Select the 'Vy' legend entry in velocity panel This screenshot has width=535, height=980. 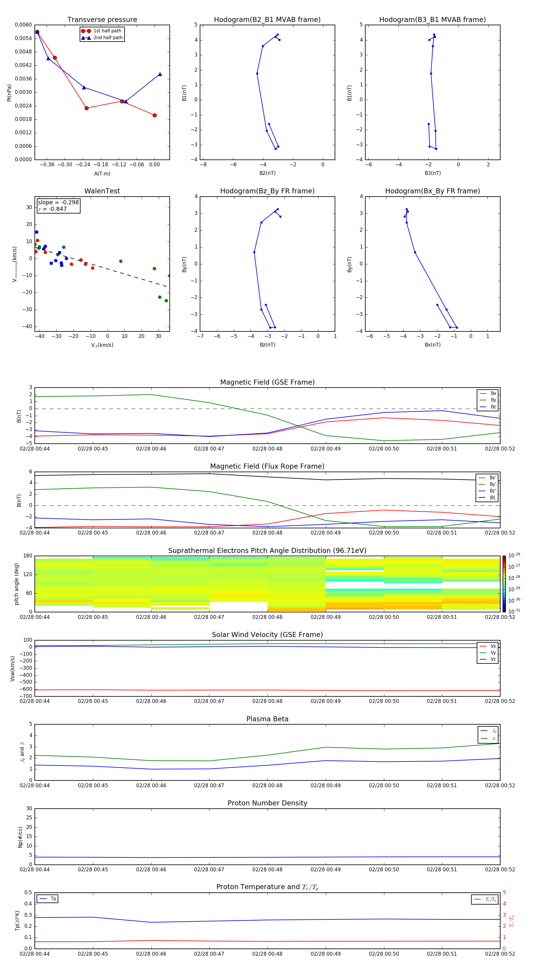488,652
